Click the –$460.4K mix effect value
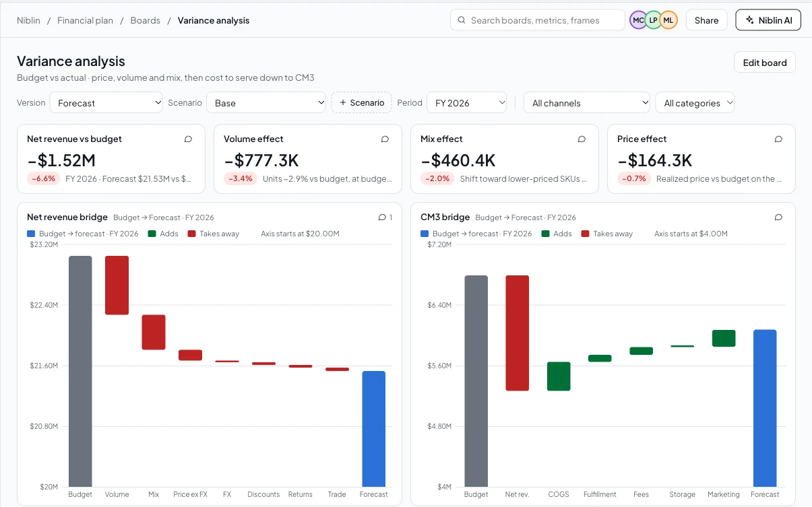This screenshot has width=812, height=507. (x=458, y=160)
